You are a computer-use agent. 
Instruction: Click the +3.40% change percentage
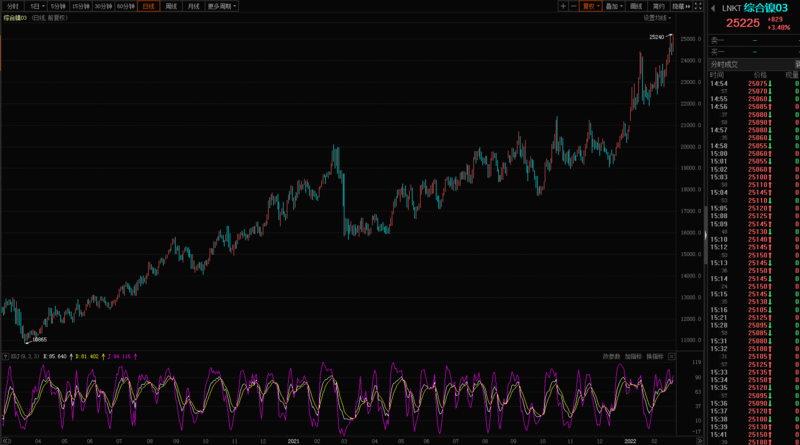(x=779, y=28)
